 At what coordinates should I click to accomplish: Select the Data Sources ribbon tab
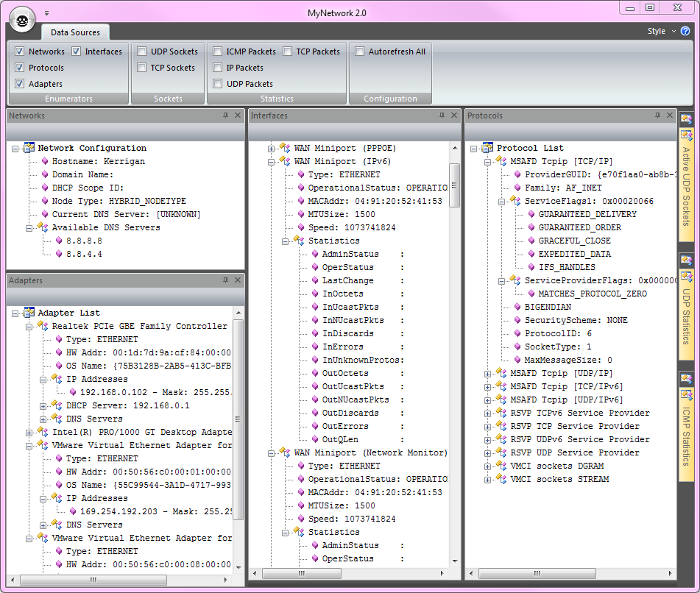[x=75, y=32]
